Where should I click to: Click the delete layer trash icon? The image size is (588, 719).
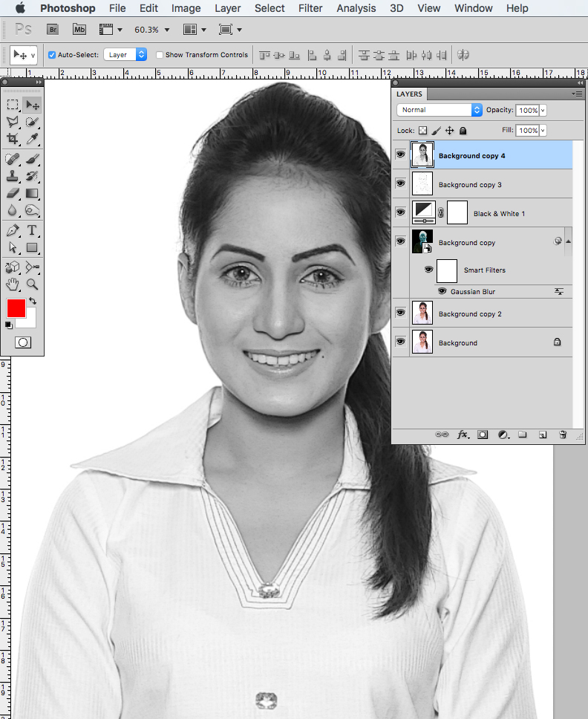pos(563,435)
